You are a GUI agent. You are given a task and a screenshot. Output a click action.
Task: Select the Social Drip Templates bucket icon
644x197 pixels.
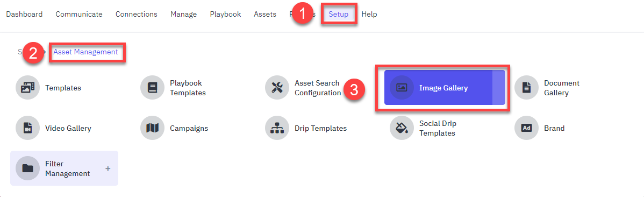[402, 128]
